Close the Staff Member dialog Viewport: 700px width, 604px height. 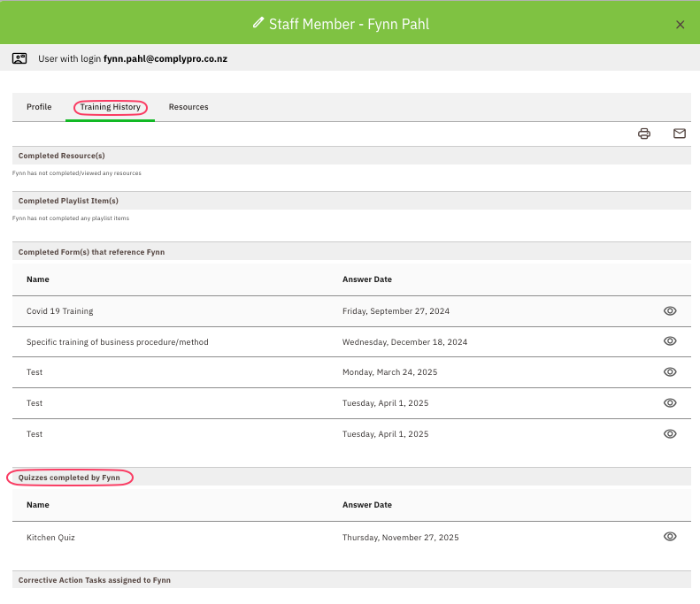click(x=680, y=25)
